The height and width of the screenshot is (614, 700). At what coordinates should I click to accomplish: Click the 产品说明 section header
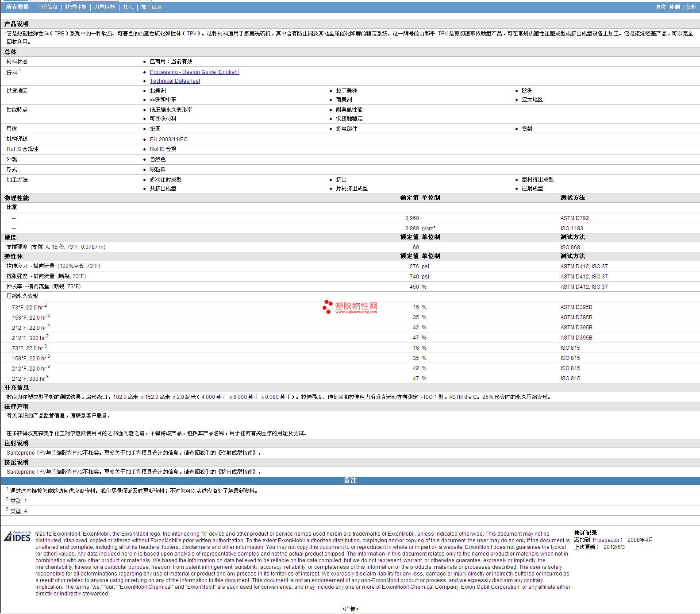(16, 24)
